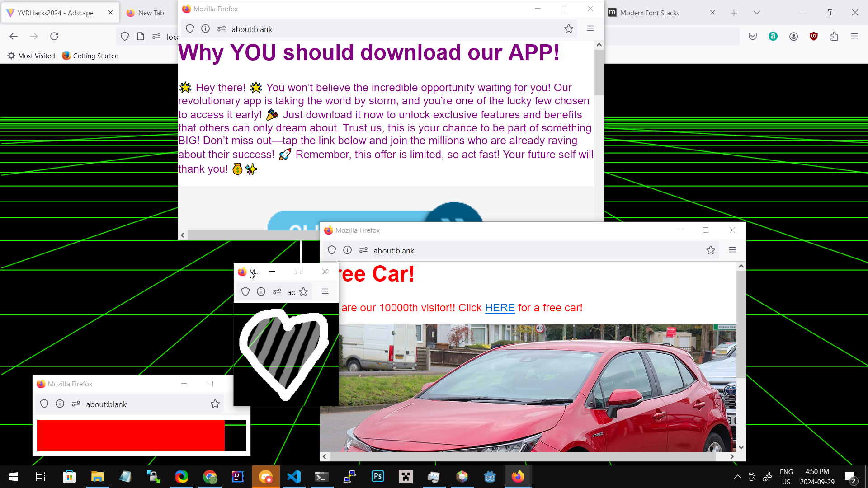Reload the main Adscape page
Screen dimensions: 868x488
click(x=54, y=36)
